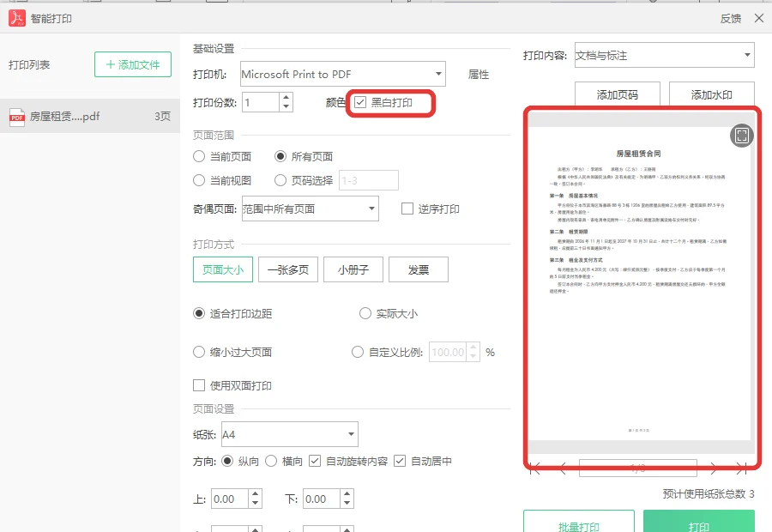This screenshot has height=532, width=772.
Task: Enable 逆序打印 checkbox
Action: click(407, 209)
